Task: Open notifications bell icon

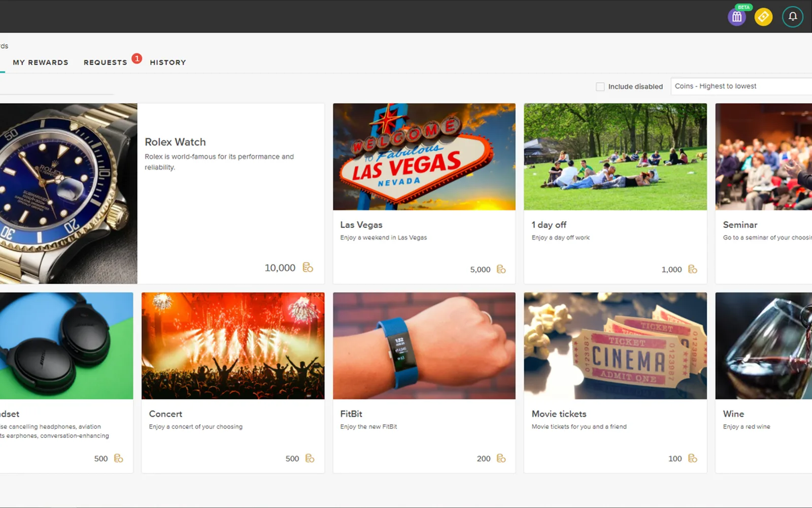Action: coord(793,17)
